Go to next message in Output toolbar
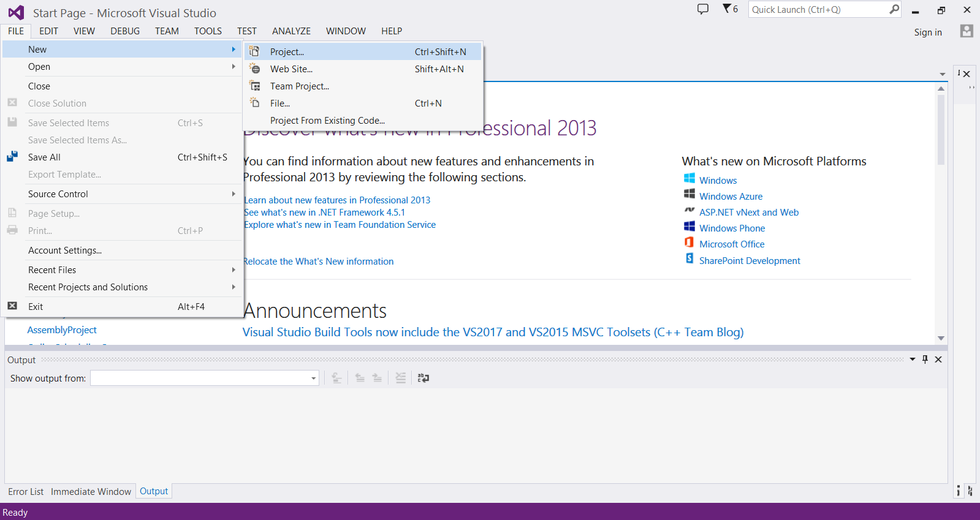 [377, 378]
